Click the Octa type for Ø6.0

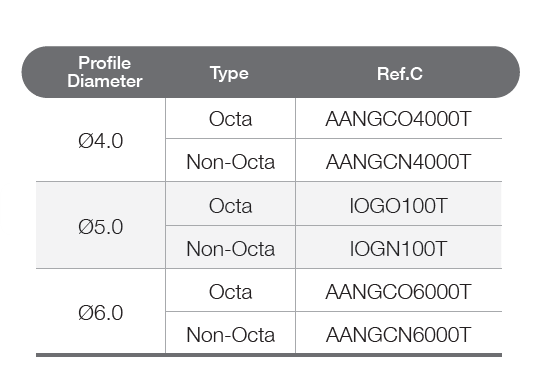click(230, 292)
